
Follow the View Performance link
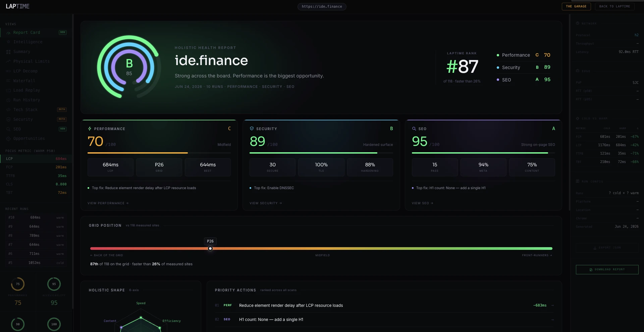[108, 203]
